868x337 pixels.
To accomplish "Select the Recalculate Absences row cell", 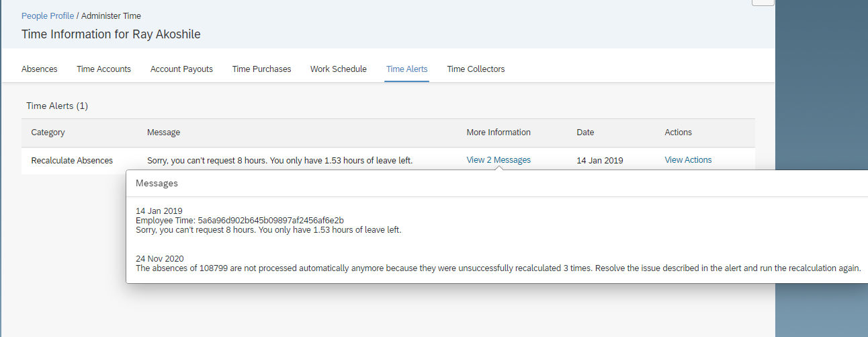I will coord(72,160).
